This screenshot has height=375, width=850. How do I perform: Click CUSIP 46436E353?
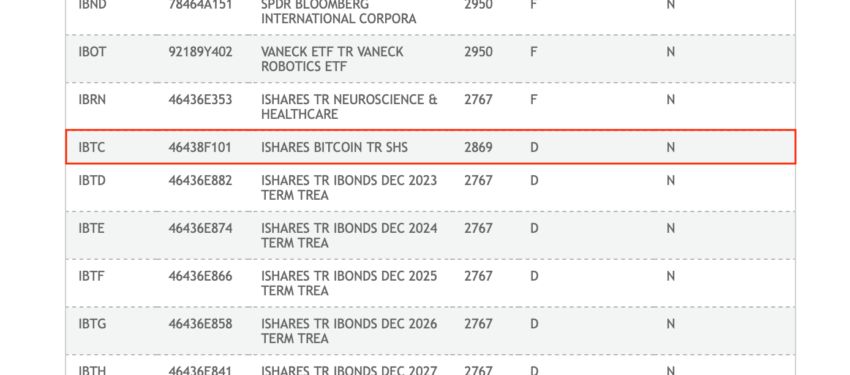(200, 100)
